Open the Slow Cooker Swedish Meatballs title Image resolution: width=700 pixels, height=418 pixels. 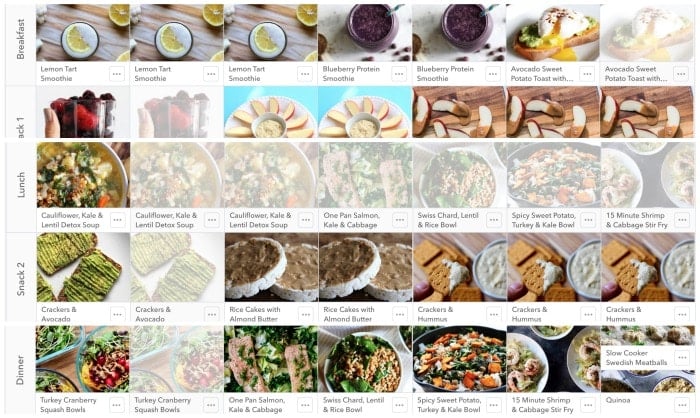pyautogui.click(x=636, y=358)
